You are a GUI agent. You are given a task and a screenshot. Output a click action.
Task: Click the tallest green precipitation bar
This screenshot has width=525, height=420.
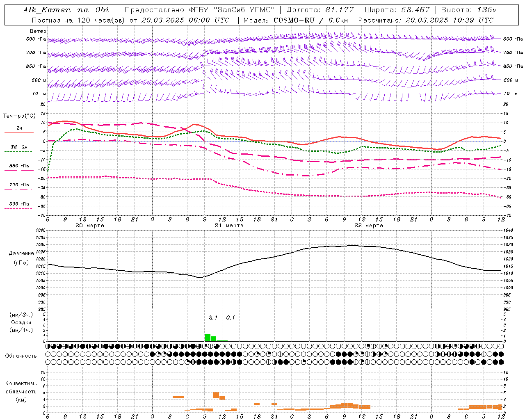[208, 338]
